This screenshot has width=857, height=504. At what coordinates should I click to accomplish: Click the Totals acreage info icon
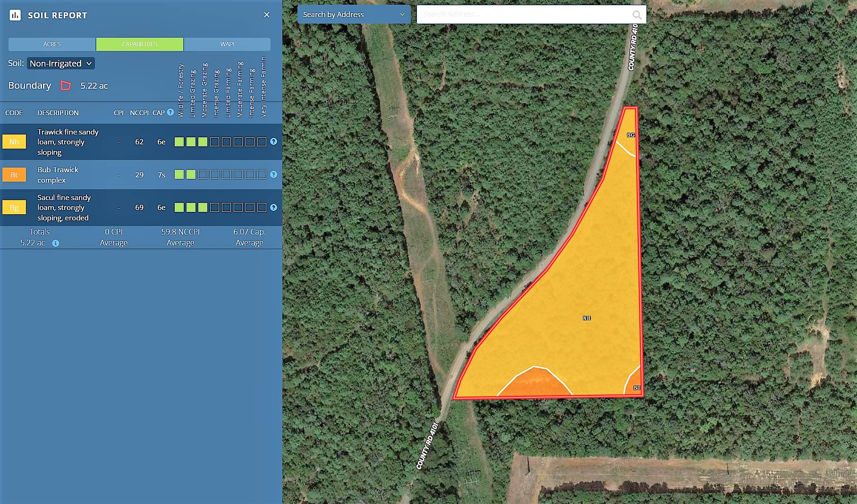click(56, 243)
